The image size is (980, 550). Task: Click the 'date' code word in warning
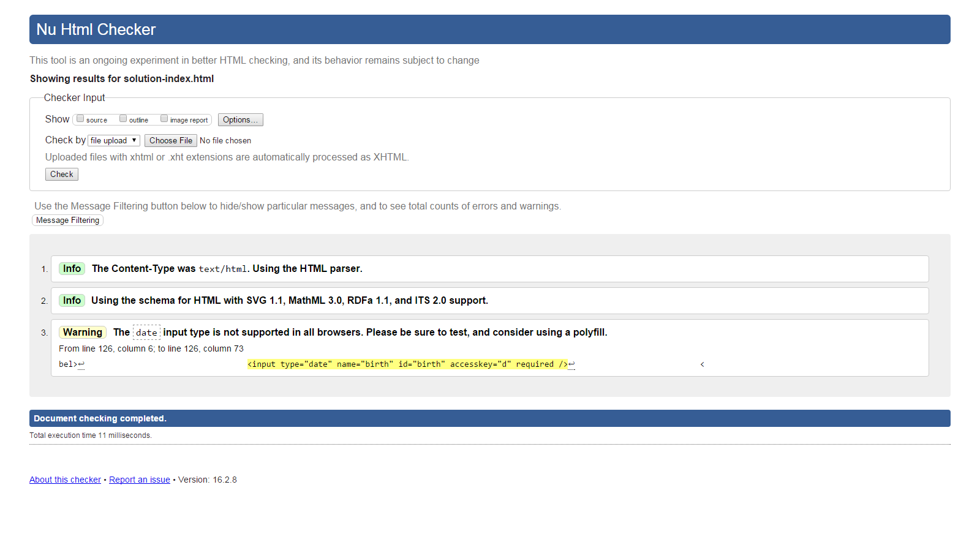pyautogui.click(x=146, y=332)
